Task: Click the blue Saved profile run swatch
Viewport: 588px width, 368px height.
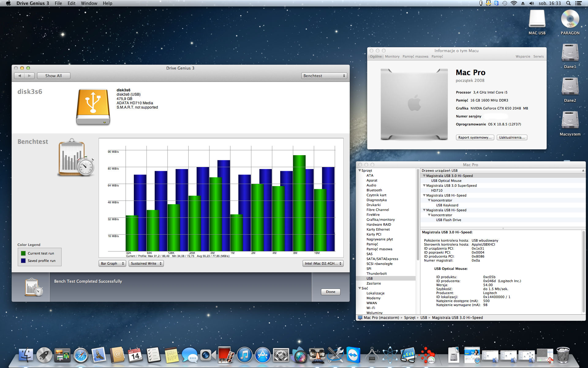Action: pos(23,261)
